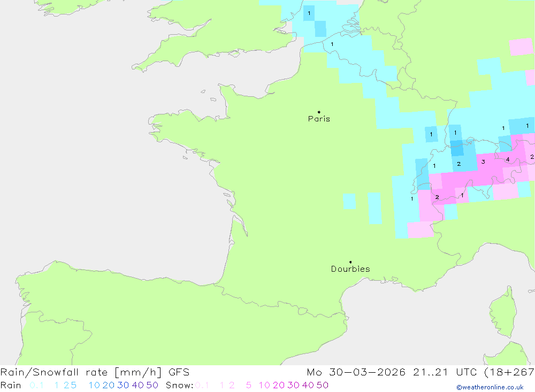535x392 pixels.
Task: Click the 'Rain' legend label
Action: [11, 385]
